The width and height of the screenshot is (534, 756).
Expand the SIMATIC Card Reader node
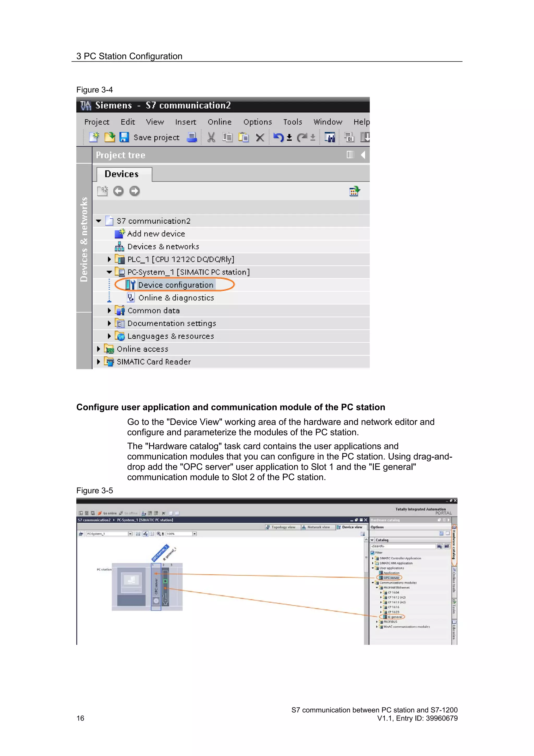(98, 361)
